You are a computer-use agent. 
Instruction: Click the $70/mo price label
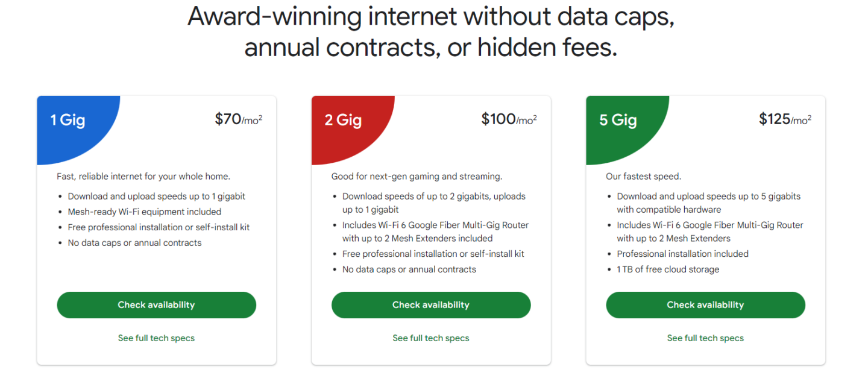[x=238, y=119]
